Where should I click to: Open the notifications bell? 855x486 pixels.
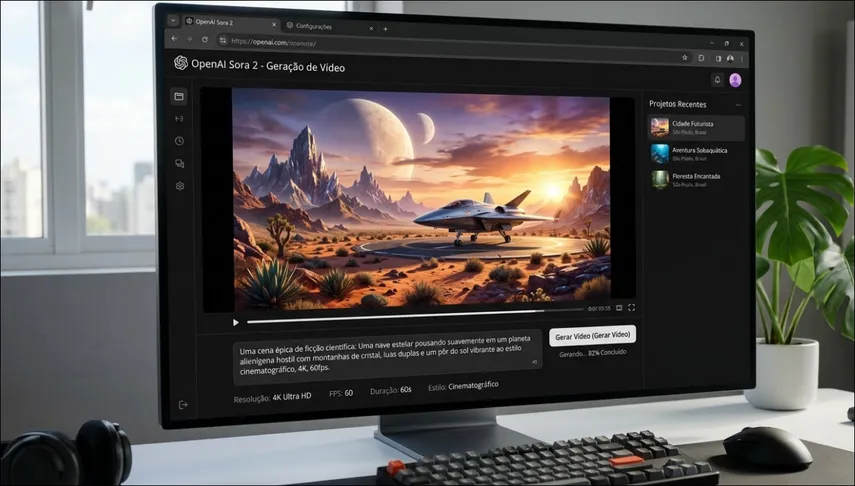(718, 80)
